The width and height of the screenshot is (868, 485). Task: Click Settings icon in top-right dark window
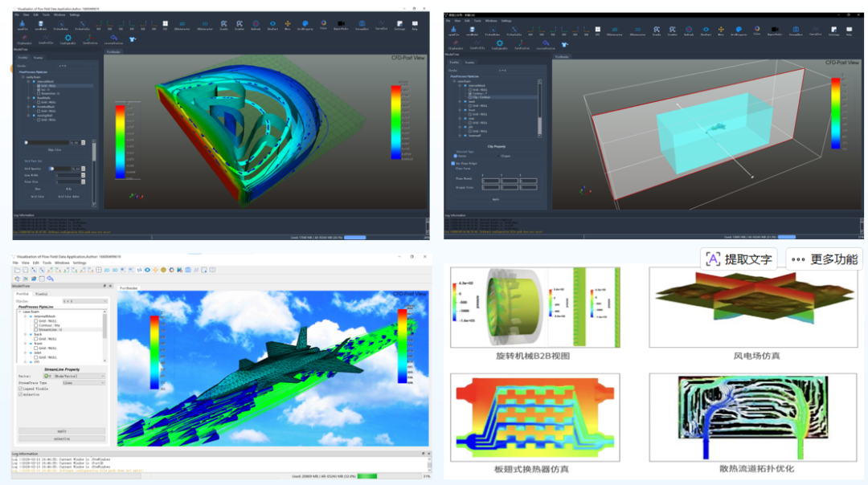coord(833,30)
